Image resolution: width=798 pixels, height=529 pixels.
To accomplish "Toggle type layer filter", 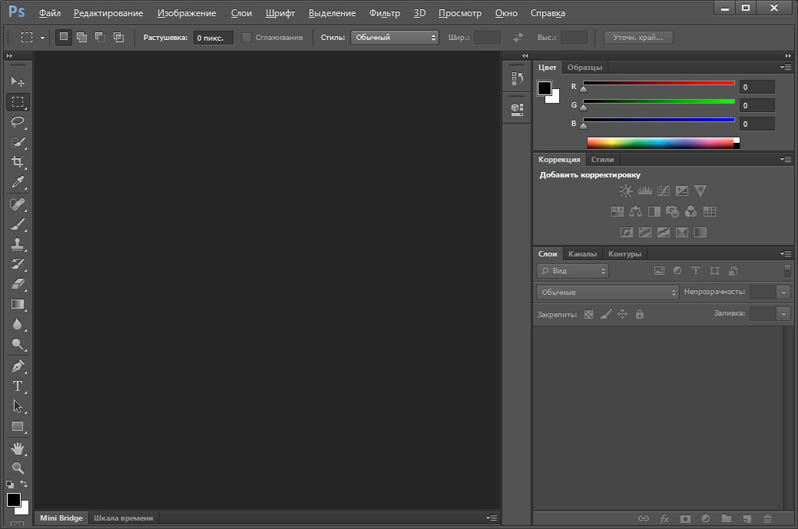I will tap(696, 271).
